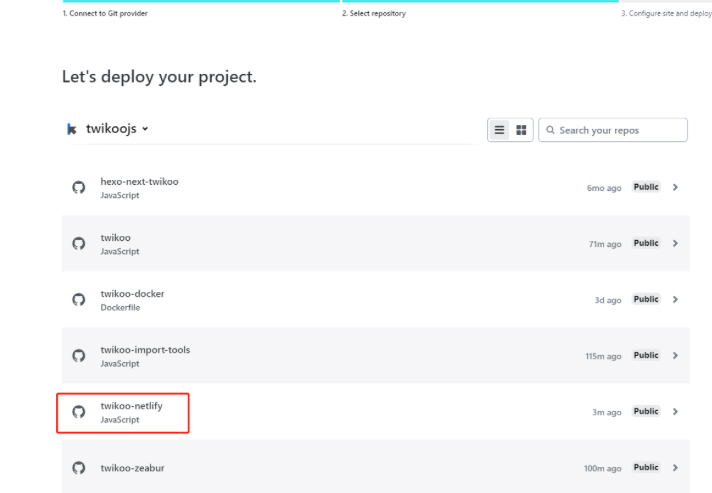Viewport: 712px width, 493px height.
Task: Click Public badge on twikoo-zeabur row
Action: 646,468
